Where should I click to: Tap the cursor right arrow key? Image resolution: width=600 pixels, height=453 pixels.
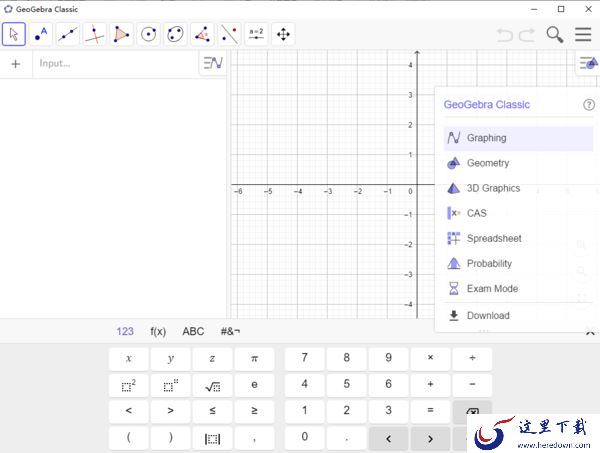point(430,438)
